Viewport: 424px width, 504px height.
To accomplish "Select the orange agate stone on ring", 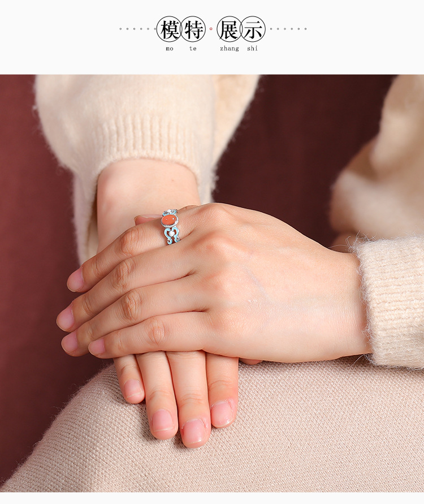I will pyautogui.click(x=169, y=219).
